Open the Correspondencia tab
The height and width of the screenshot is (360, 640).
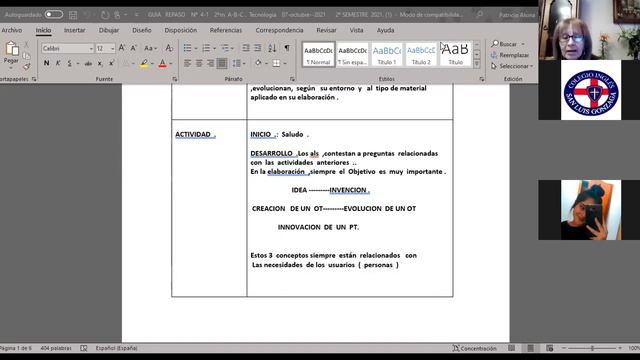(279, 30)
